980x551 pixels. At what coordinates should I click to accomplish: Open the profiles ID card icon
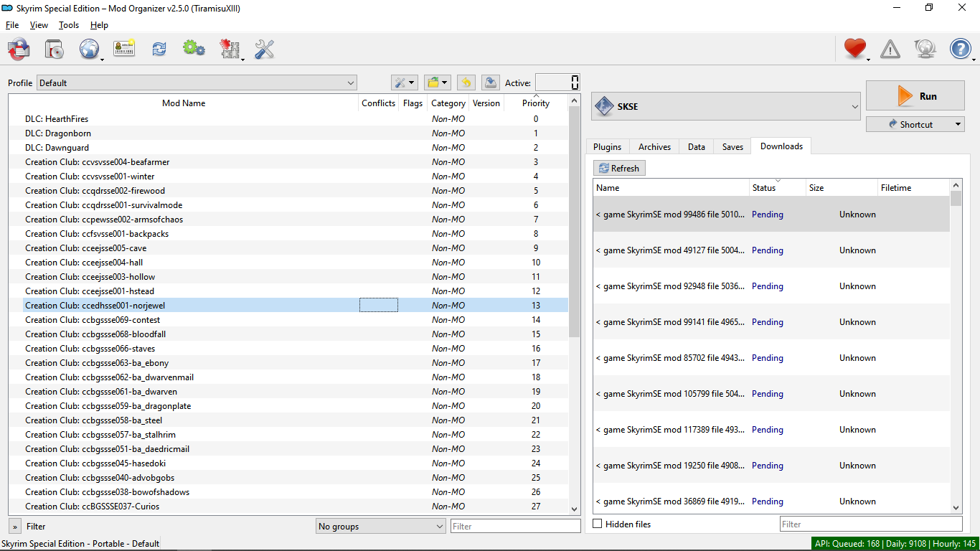[x=124, y=49]
